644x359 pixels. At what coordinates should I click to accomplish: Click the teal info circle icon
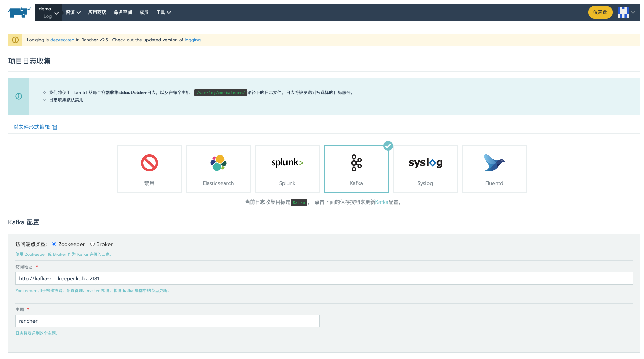(19, 96)
